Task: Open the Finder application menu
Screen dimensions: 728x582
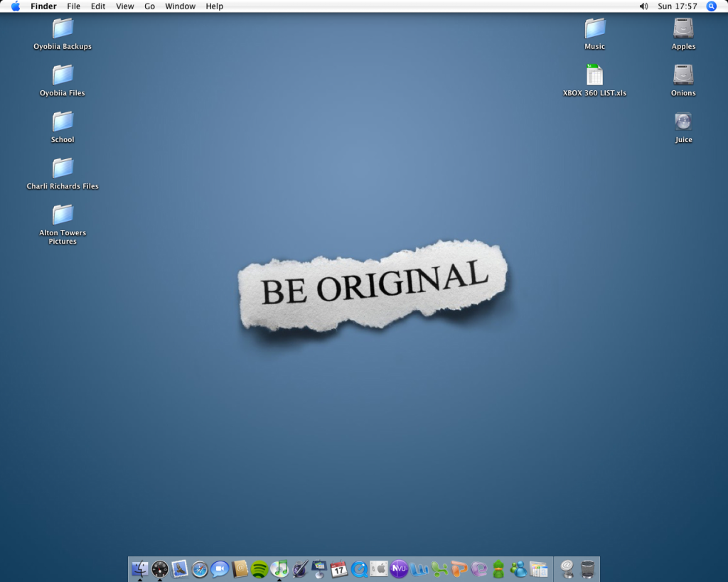Action: (43, 6)
